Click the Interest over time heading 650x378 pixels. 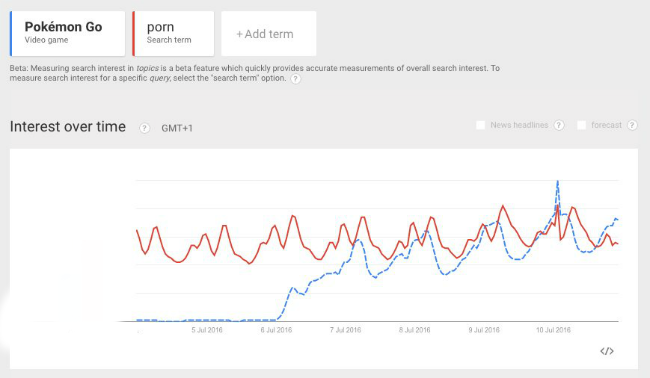coord(68,126)
